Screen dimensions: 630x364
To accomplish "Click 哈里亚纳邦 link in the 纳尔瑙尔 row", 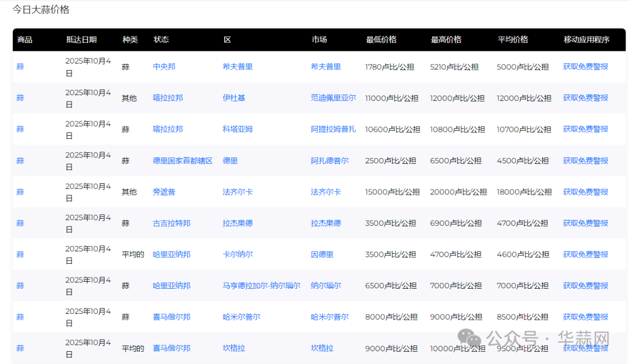I will 171,286.
